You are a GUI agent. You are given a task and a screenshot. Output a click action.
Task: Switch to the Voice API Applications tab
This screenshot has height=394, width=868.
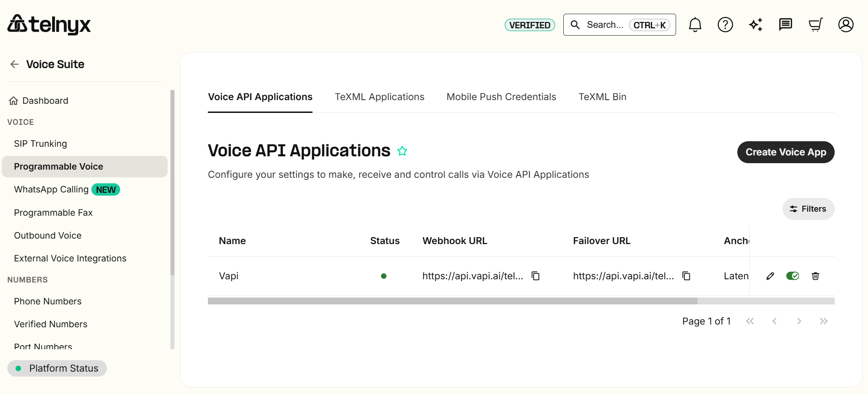point(260,97)
